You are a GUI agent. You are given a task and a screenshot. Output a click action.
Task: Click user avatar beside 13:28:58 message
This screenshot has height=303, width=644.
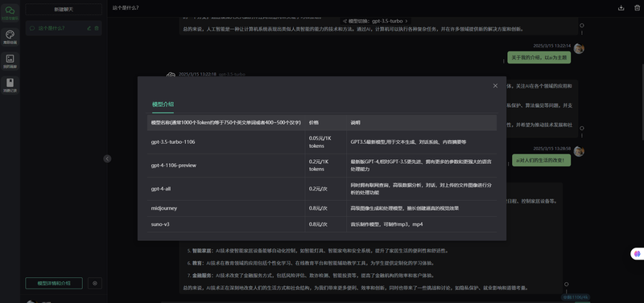click(579, 151)
